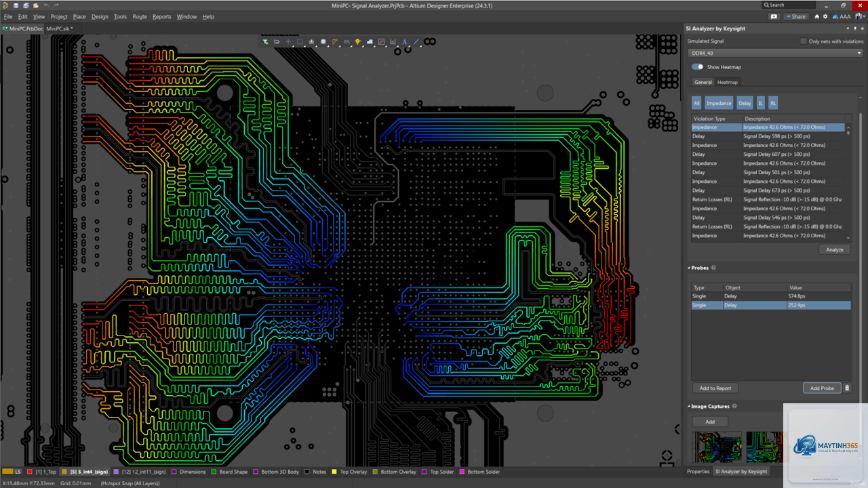The image size is (868, 488).
Task: Toggle the IL filter button
Action: (x=760, y=103)
